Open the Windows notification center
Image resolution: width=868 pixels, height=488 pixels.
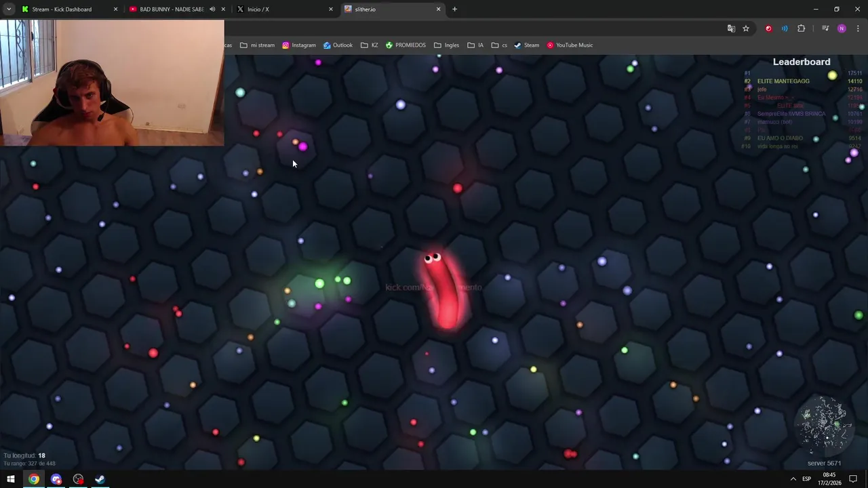pyautogui.click(x=853, y=479)
